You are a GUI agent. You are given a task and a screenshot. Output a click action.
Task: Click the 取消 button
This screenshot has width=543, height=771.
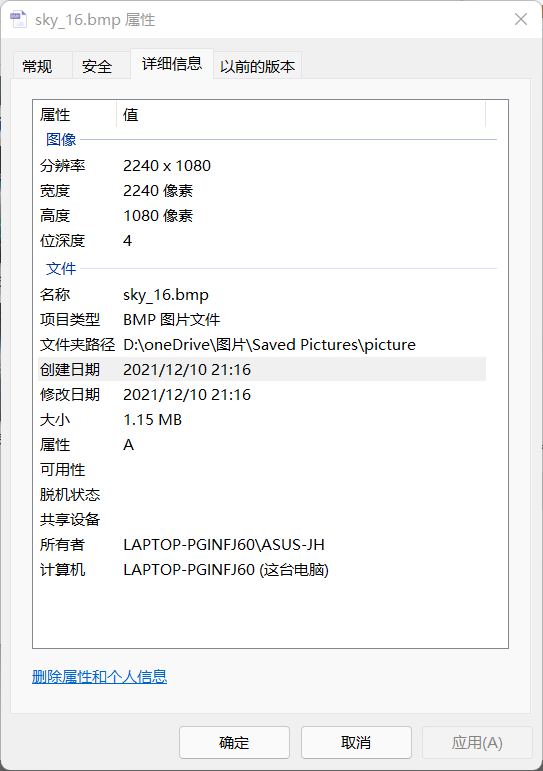click(356, 742)
